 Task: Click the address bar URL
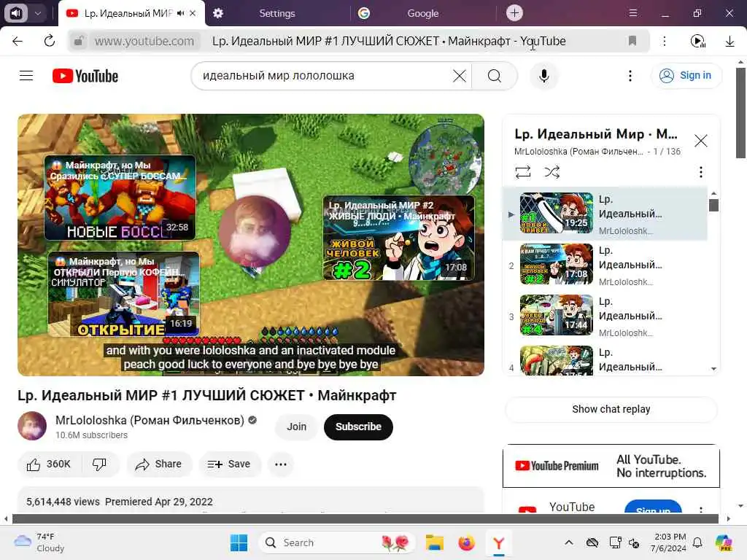point(144,41)
